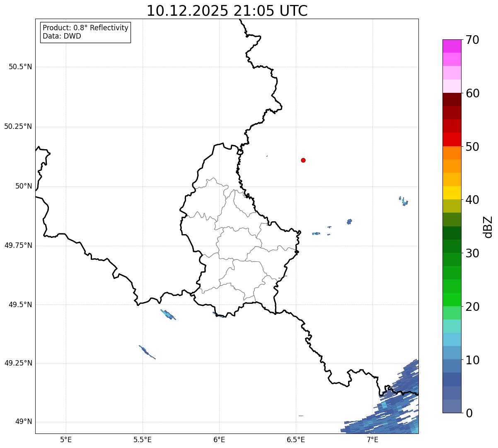The width and height of the screenshot is (498, 448).
Task: Click the title "10.12.2025 21:05 UTC"
Action: click(227, 11)
